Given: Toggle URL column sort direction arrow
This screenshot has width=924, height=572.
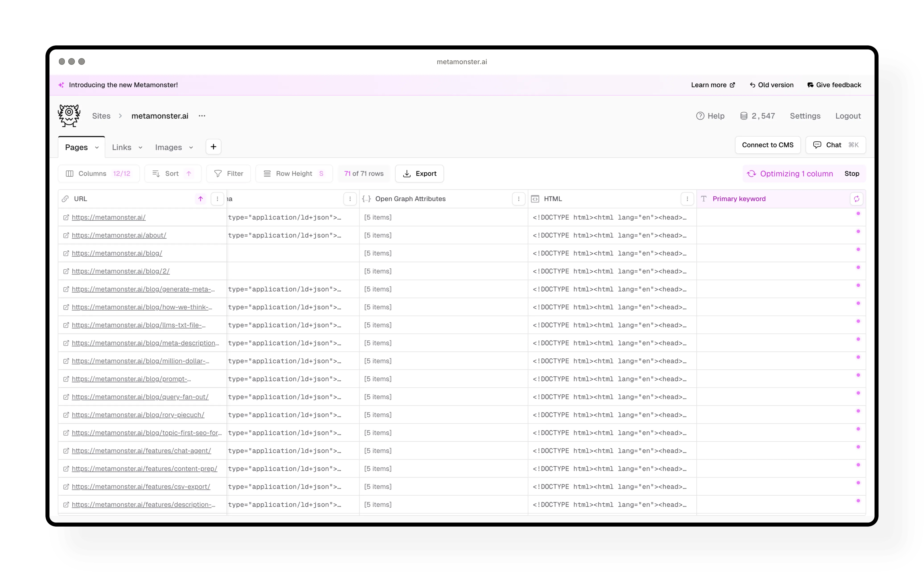Looking at the screenshot, I should click(201, 199).
